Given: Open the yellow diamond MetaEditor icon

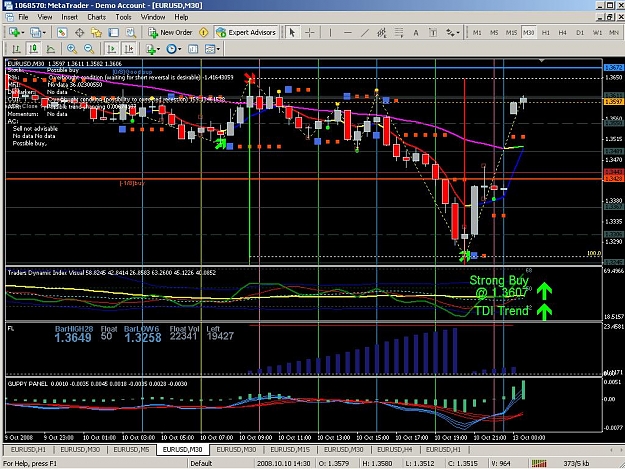Looking at the screenshot, I should pyautogui.click(x=204, y=32).
